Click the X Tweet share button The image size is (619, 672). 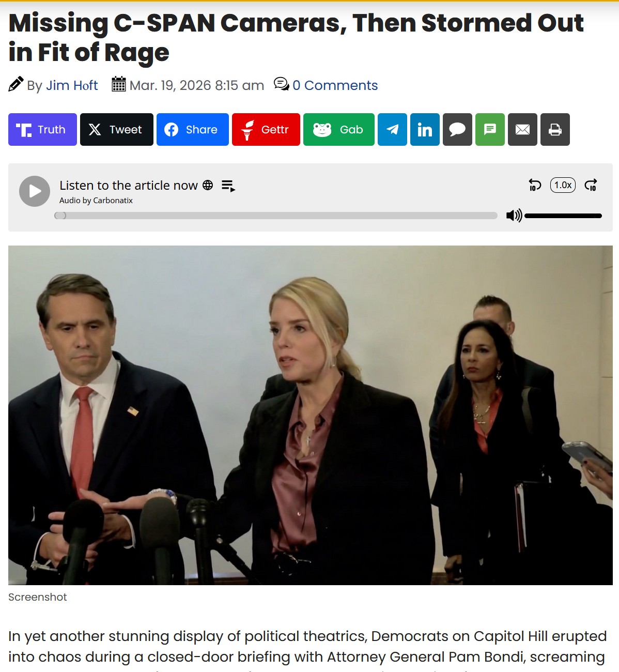tap(117, 129)
